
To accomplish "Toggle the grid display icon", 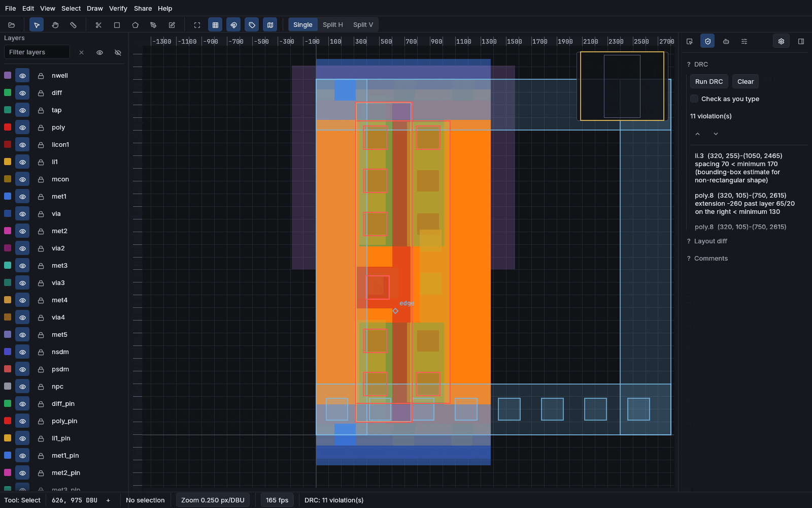I will tap(215, 25).
